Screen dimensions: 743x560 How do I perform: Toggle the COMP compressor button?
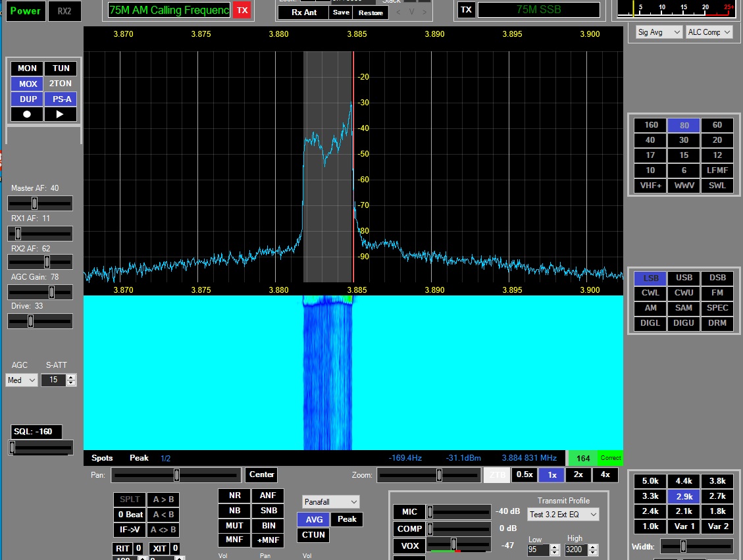409,528
